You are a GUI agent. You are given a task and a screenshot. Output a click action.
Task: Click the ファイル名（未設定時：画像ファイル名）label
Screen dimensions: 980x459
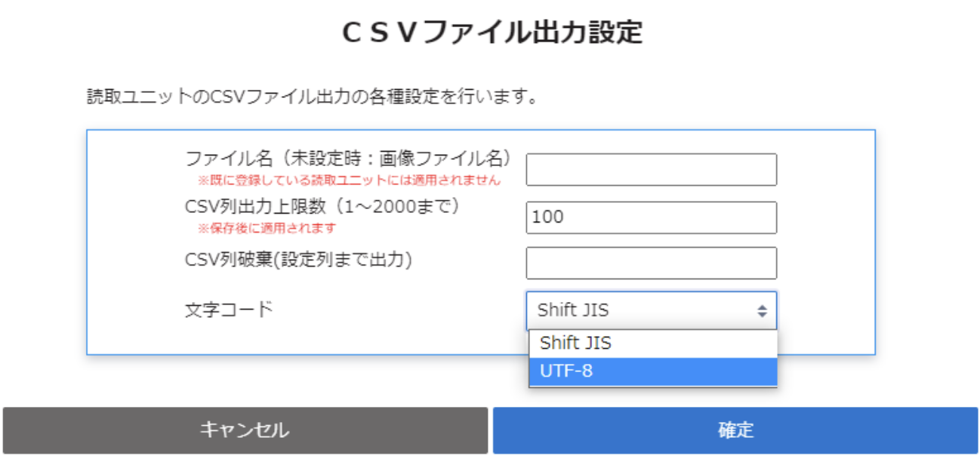click(349, 159)
